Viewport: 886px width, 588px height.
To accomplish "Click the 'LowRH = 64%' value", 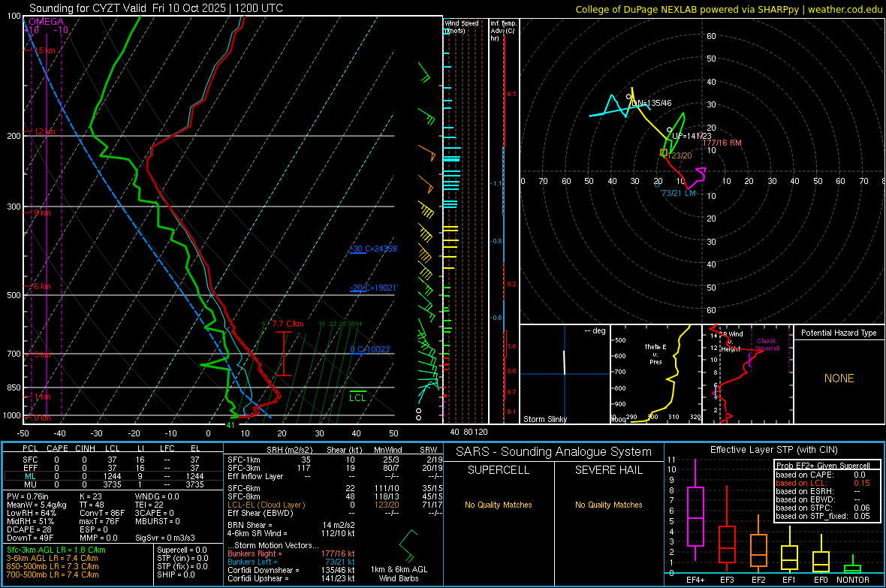I will [32, 514].
